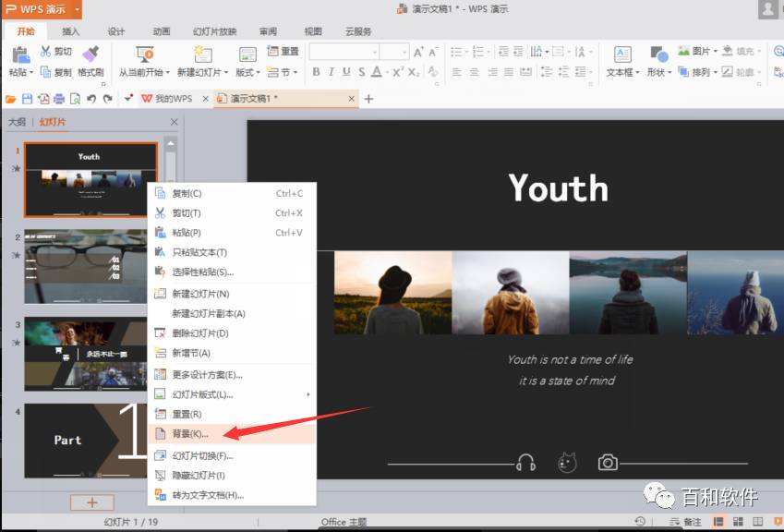784x532 pixels.
Task: Click the Start From Current Slide icon
Action: (144, 54)
